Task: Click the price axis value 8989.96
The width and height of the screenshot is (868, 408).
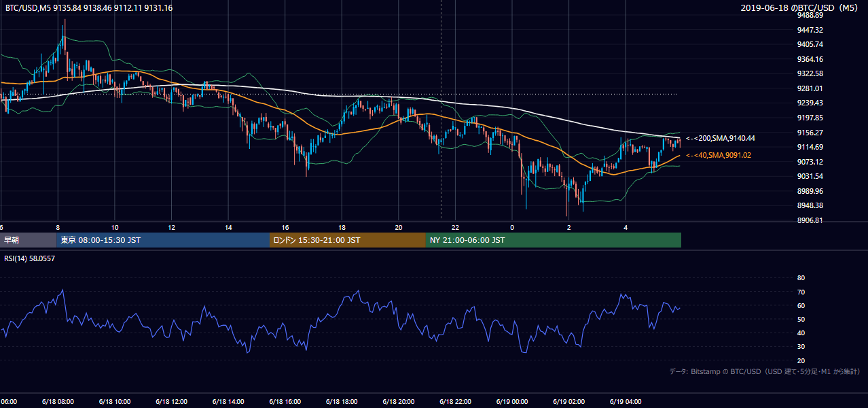Action: 810,191
